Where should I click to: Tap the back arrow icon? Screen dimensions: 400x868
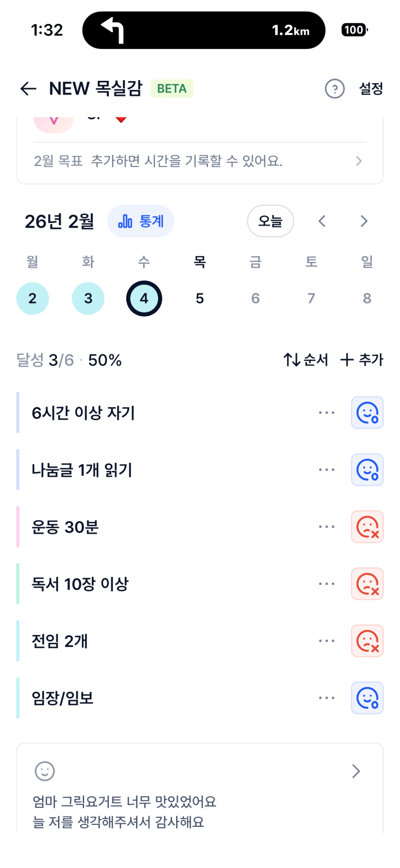(x=29, y=89)
